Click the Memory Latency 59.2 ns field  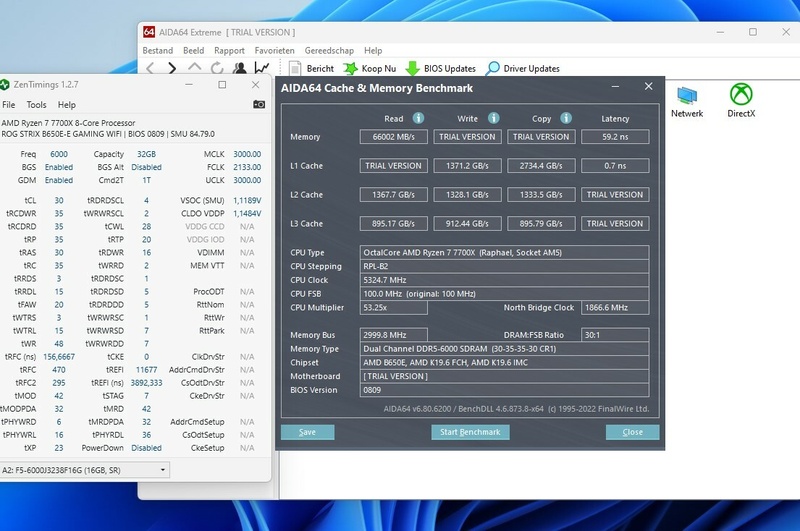[615, 137]
